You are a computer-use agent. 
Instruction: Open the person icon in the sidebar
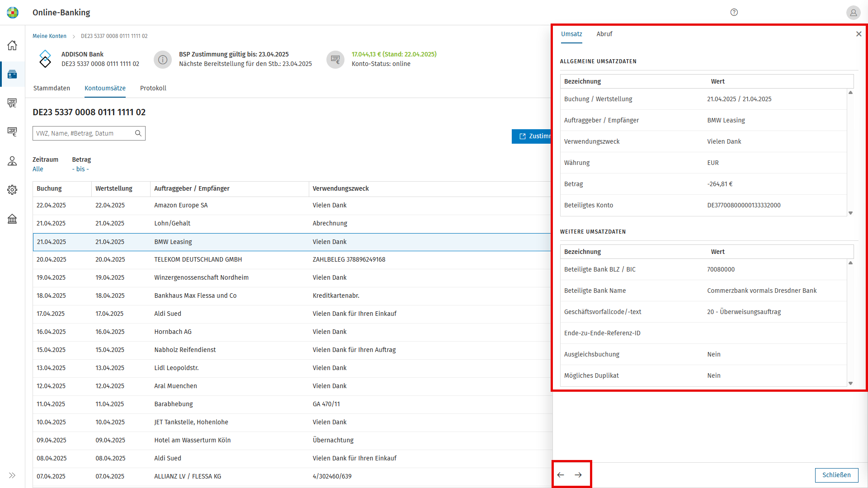(12, 161)
